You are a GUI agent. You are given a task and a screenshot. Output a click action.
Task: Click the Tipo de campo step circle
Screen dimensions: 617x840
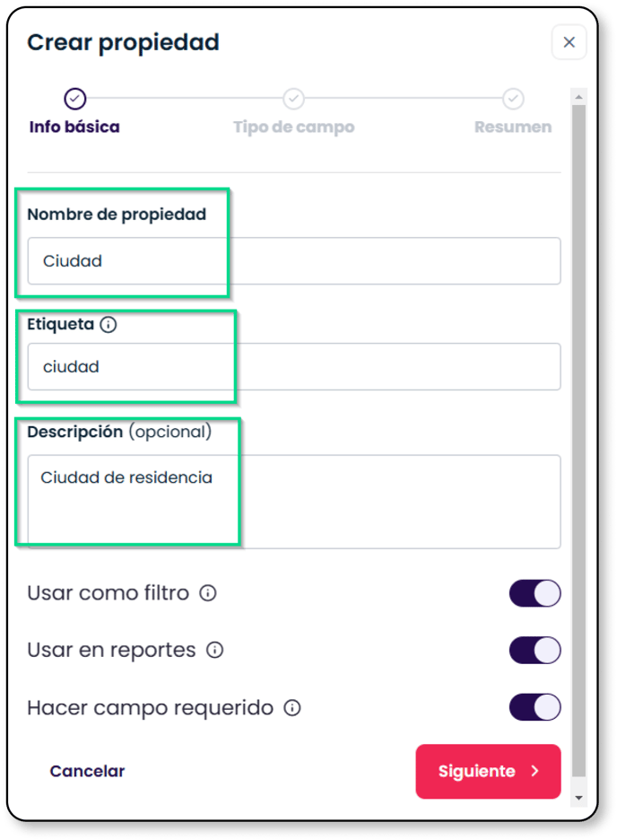pos(294,99)
